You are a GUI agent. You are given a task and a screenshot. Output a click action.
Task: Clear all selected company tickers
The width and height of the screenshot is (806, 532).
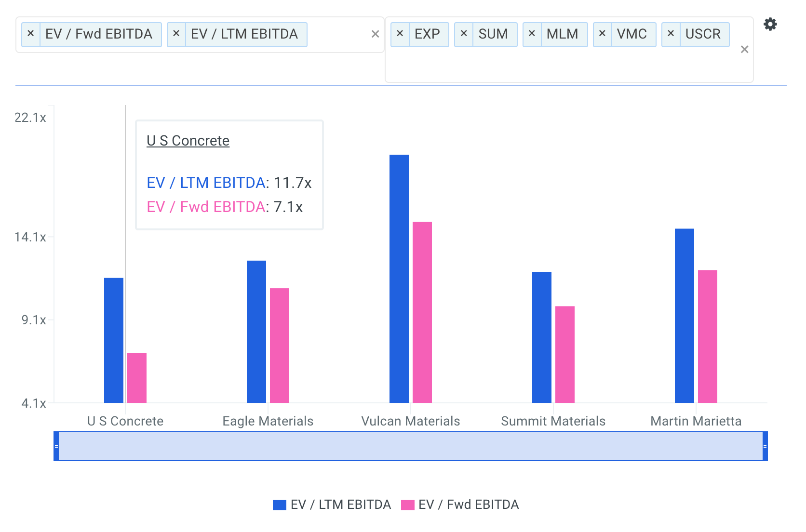point(744,50)
